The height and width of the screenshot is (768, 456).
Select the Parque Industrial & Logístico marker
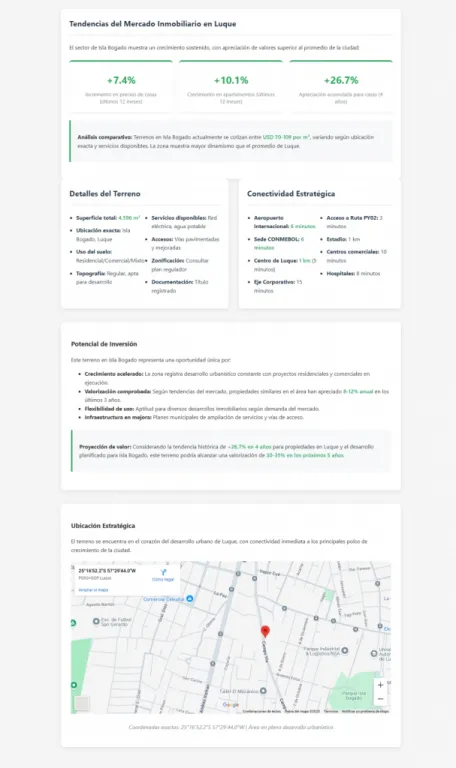[345, 650]
